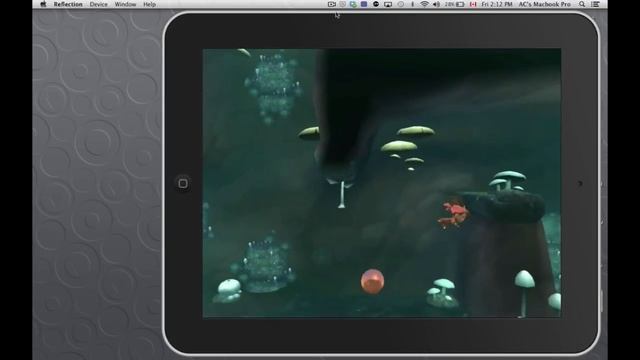The width and height of the screenshot is (640, 360).
Task: Click the Canadian flag input source icon
Action: [473, 4]
